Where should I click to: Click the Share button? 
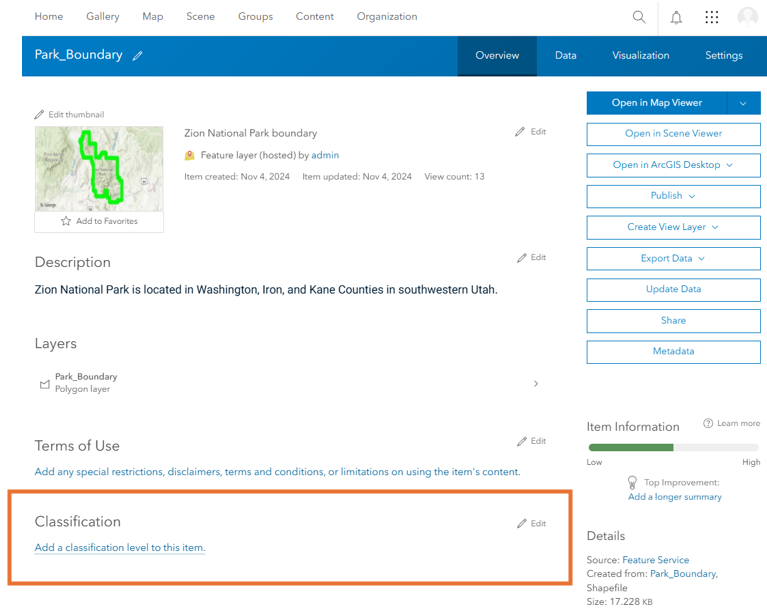[x=673, y=321]
